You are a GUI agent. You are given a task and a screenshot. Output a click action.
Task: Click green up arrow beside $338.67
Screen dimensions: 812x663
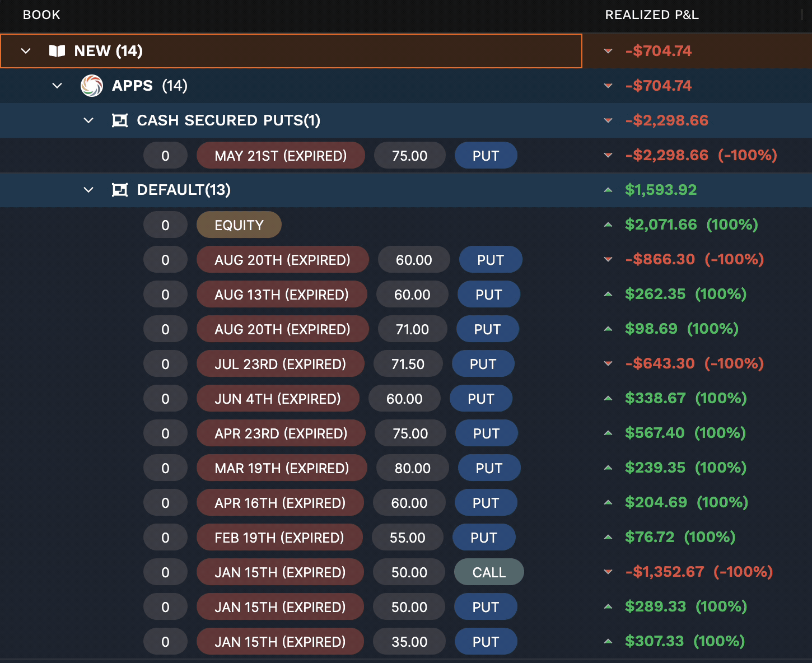[x=608, y=398]
